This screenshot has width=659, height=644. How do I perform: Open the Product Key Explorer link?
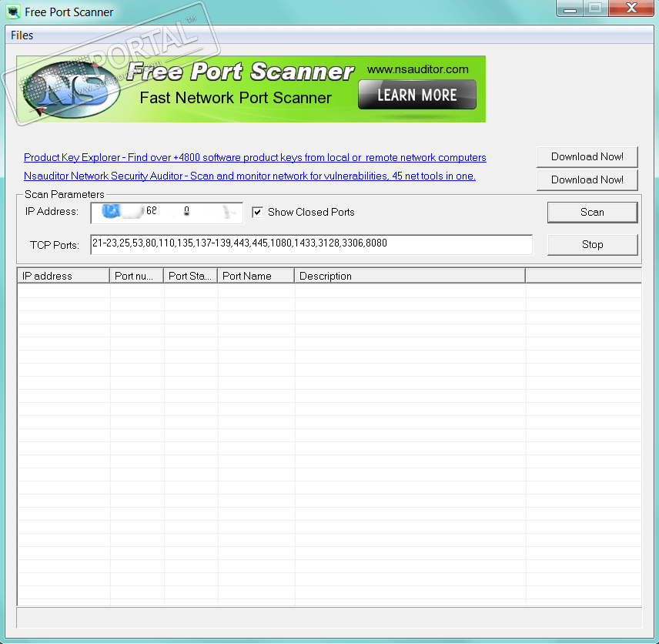coord(255,157)
